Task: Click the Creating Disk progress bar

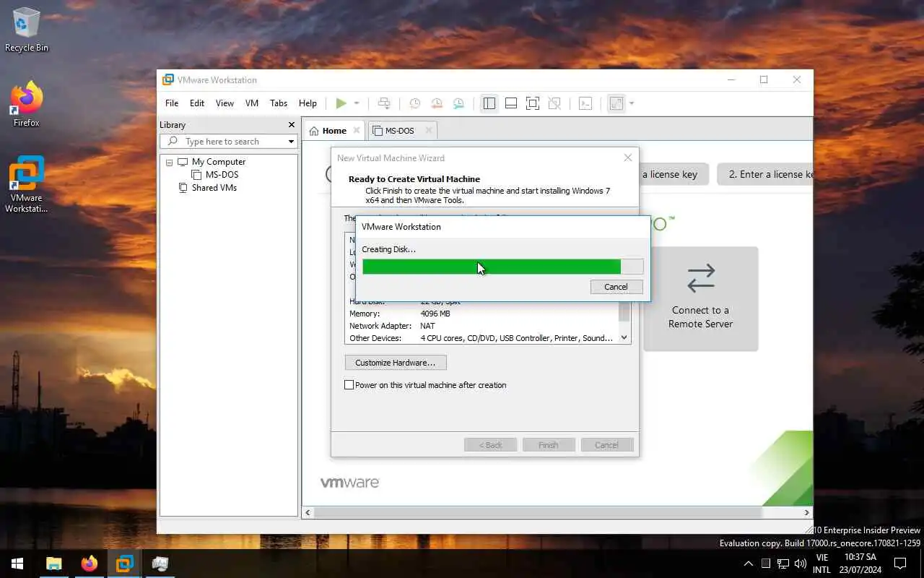Action: coord(502,267)
